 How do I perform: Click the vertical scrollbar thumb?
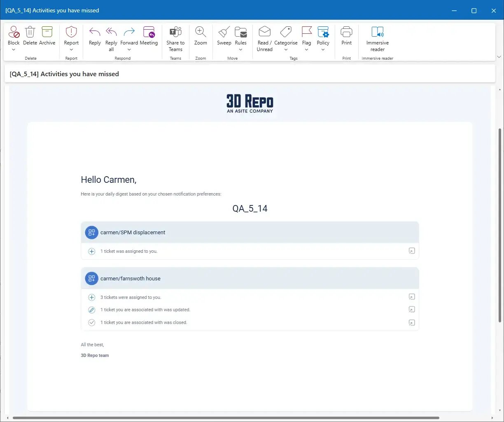[x=500, y=225]
